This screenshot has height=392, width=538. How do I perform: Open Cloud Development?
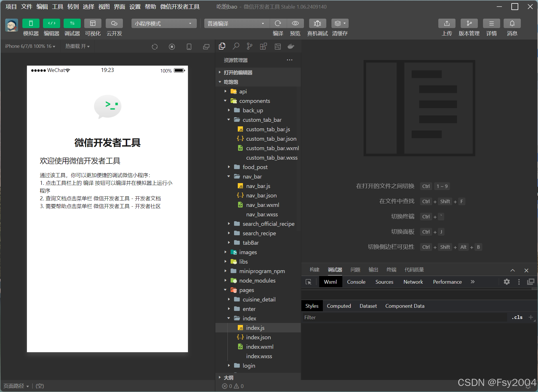(x=114, y=27)
